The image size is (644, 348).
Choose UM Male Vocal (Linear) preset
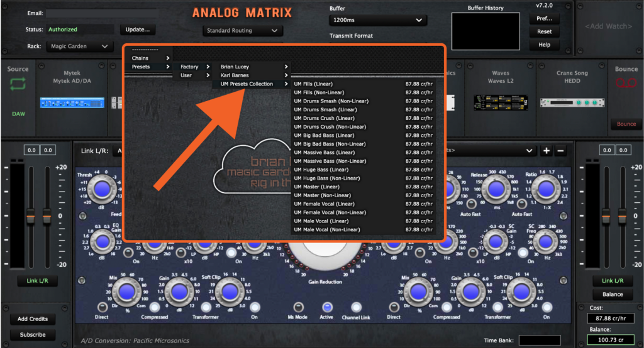pos(364,221)
